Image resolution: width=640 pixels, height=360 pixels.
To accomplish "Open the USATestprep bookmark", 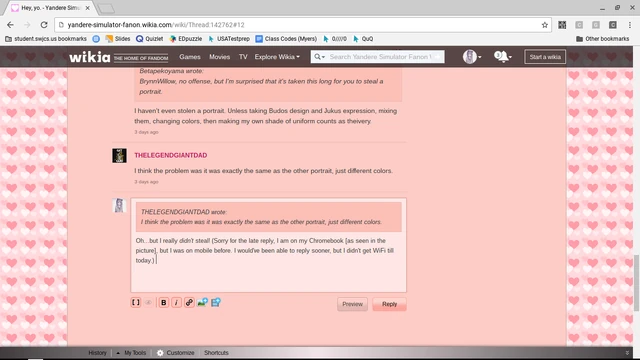I will click(229, 39).
